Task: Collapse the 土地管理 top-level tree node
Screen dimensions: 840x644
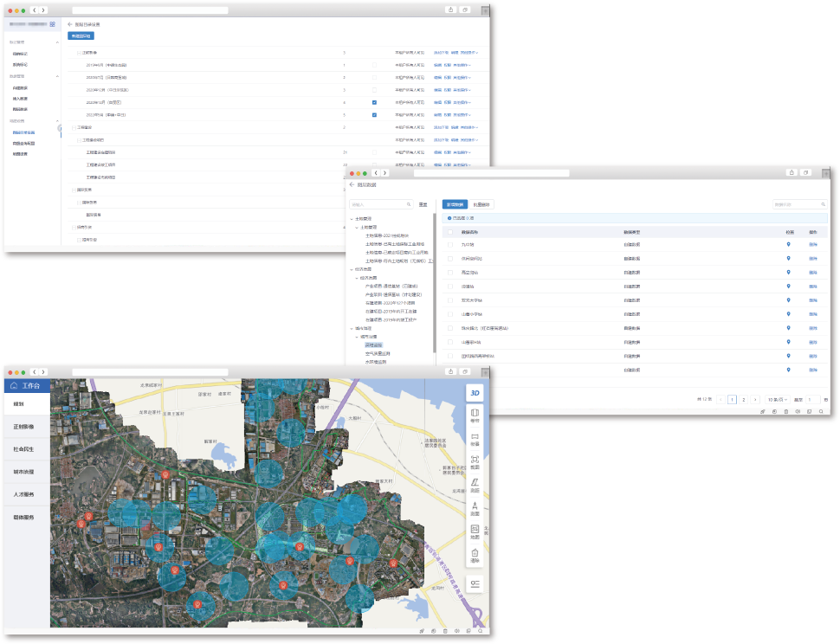Action: tap(352, 219)
